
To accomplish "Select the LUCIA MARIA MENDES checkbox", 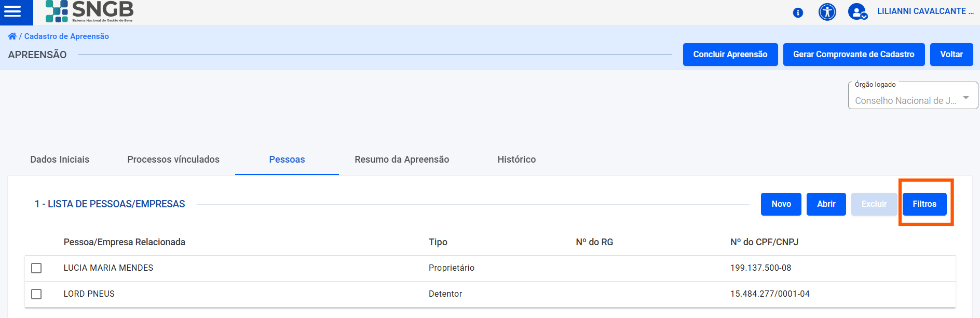I will coord(36,268).
